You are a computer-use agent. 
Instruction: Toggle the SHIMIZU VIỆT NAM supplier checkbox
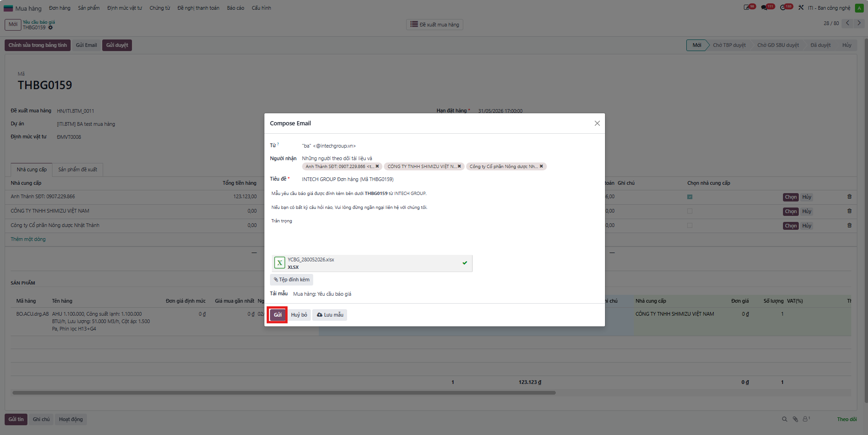pyautogui.click(x=690, y=211)
